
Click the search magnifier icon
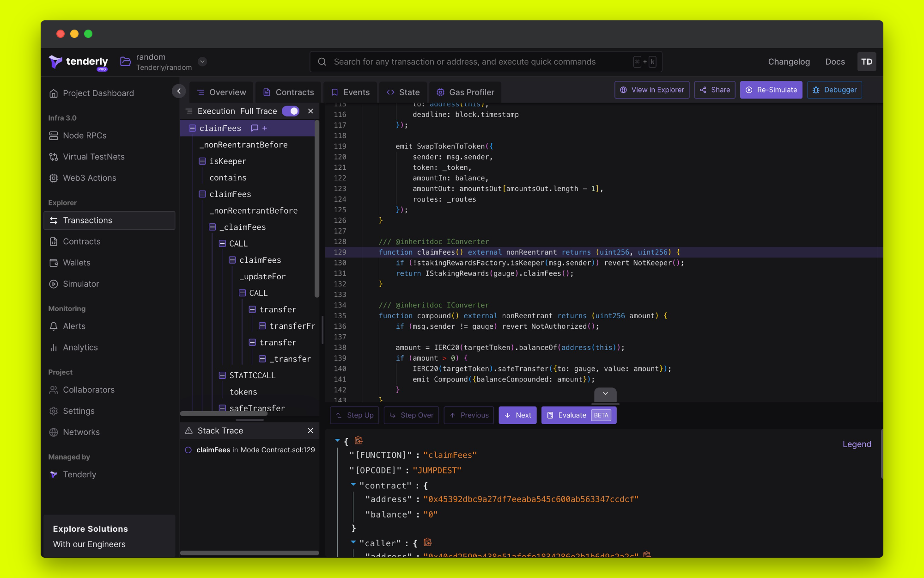coord(322,61)
